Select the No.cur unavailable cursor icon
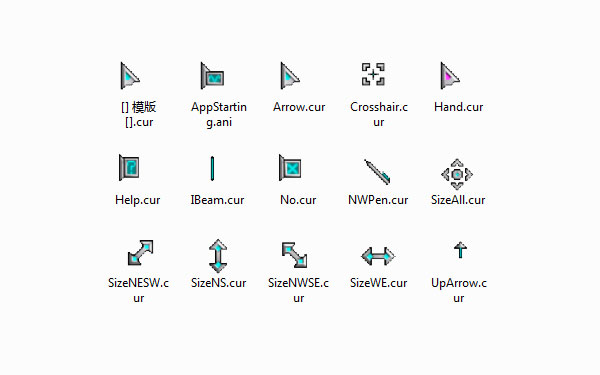Screen dimensions: 600x375 (290, 167)
